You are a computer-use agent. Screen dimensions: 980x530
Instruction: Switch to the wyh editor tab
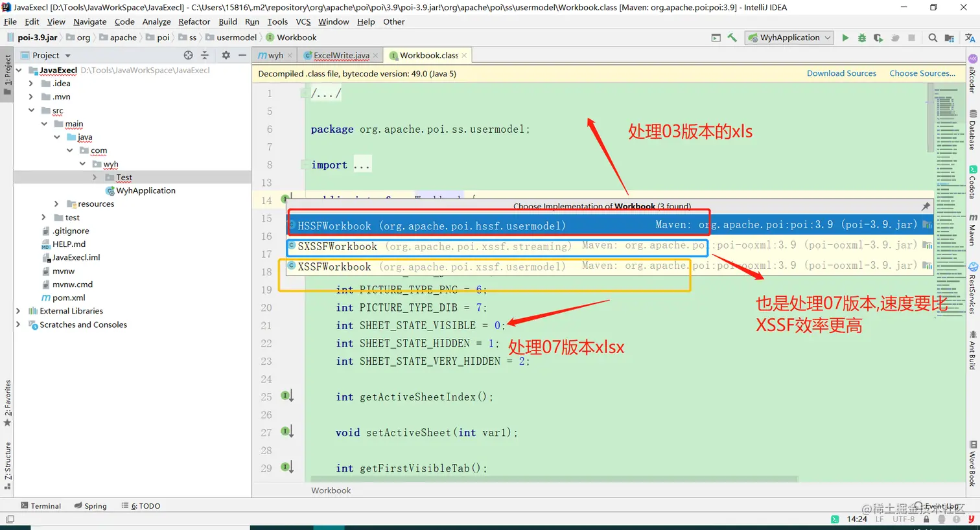coord(275,55)
